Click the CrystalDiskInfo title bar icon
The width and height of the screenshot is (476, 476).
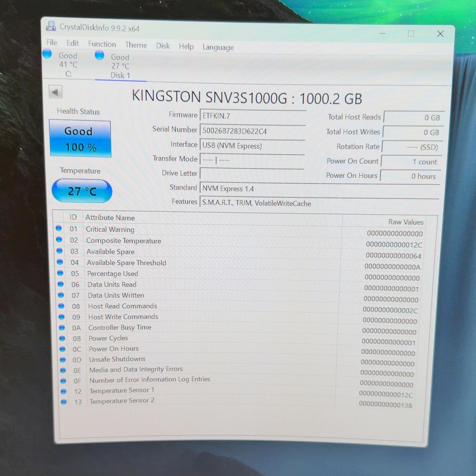51,26
